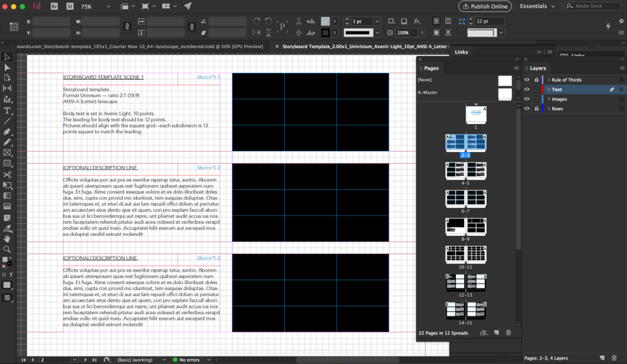Select the Note tool
Screen dimensions: 627x364
tap(7, 218)
